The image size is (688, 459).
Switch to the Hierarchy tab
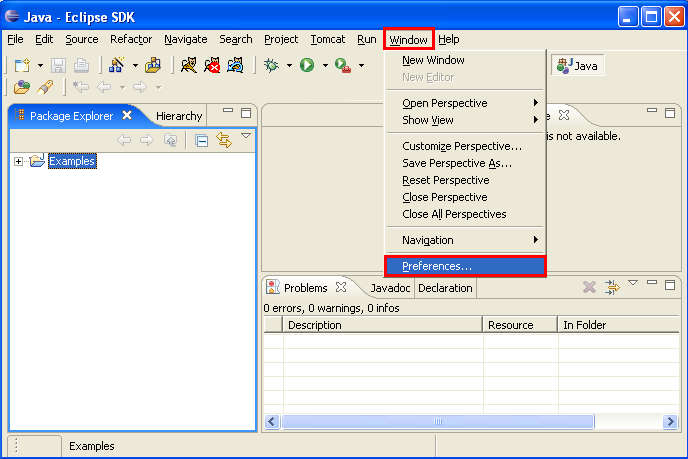(179, 116)
